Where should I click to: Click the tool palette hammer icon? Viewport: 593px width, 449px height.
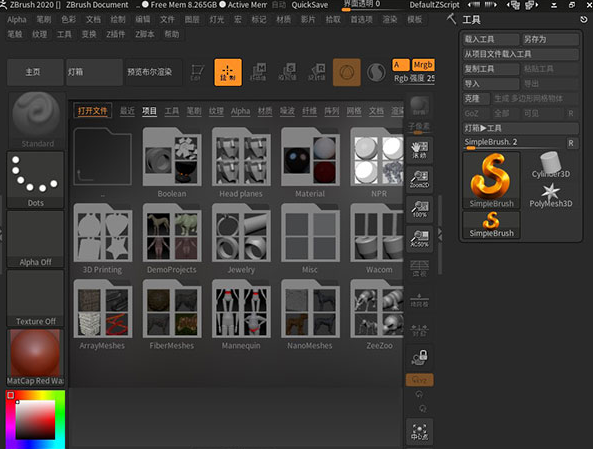pos(451,19)
